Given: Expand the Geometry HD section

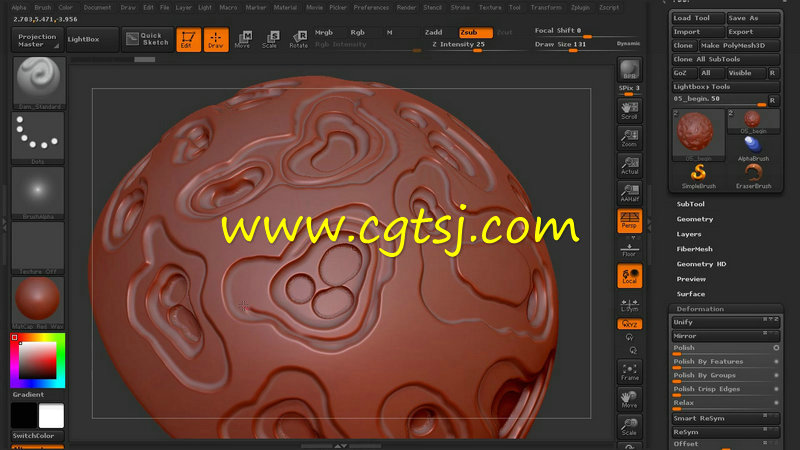Looking at the screenshot, I should point(701,264).
